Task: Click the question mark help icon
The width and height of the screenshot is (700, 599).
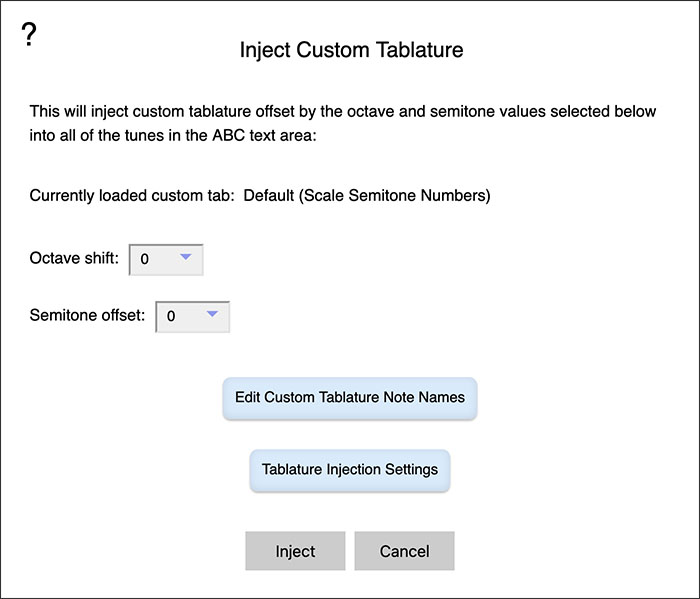Action: coord(29,34)
